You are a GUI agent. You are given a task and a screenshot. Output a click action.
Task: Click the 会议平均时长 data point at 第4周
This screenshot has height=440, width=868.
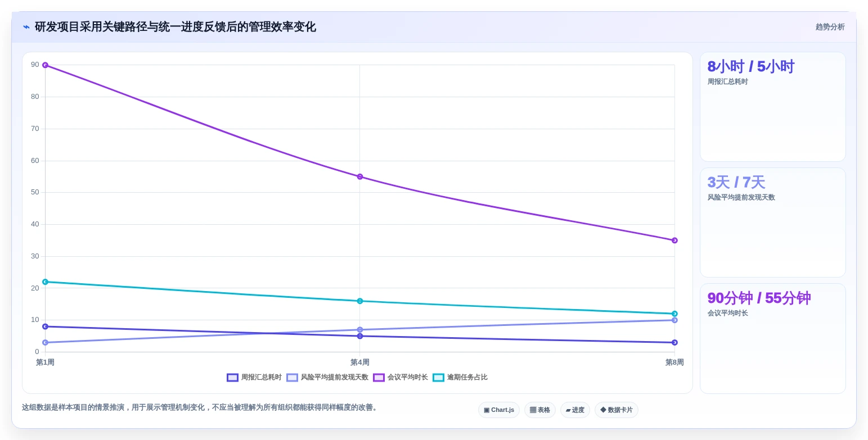[x=360, y=177]
